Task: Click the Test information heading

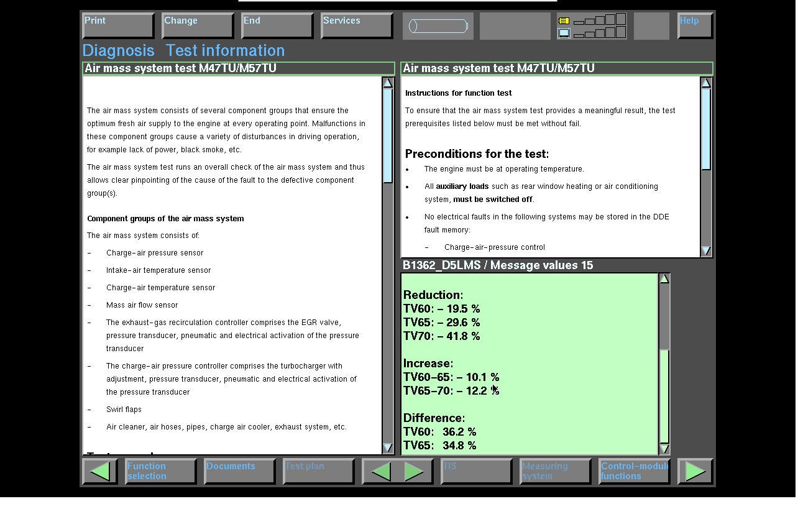Action: [225, 50]
